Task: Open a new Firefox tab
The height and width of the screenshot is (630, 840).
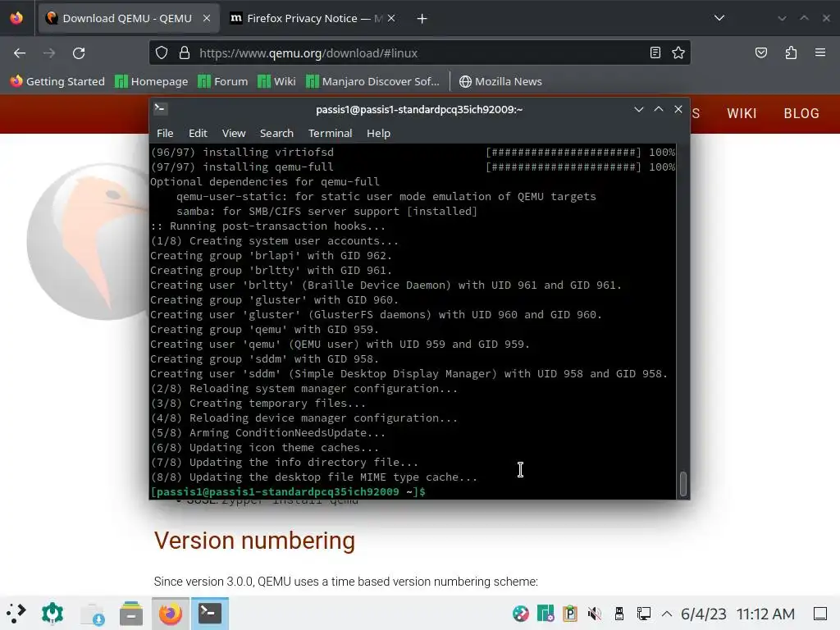Action: [x=422, y=19]
